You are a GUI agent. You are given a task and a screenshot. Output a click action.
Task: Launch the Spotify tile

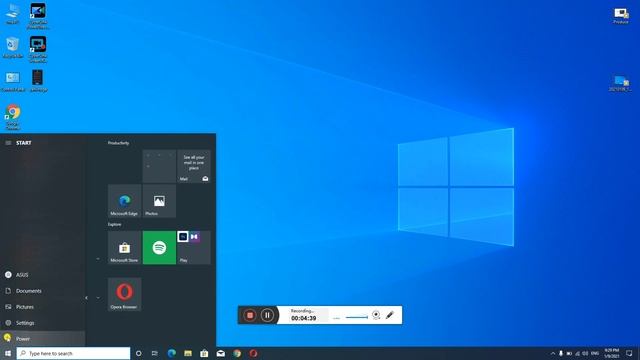pos(159,247)
